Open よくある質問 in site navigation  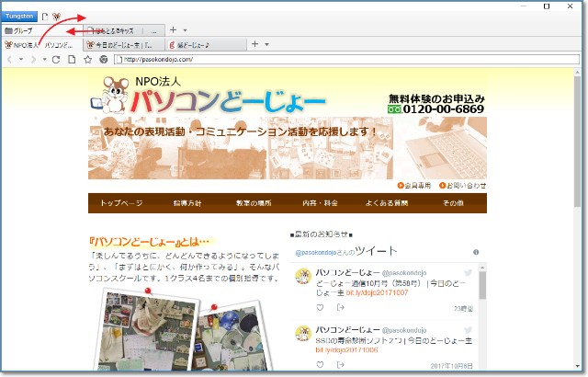387,202
